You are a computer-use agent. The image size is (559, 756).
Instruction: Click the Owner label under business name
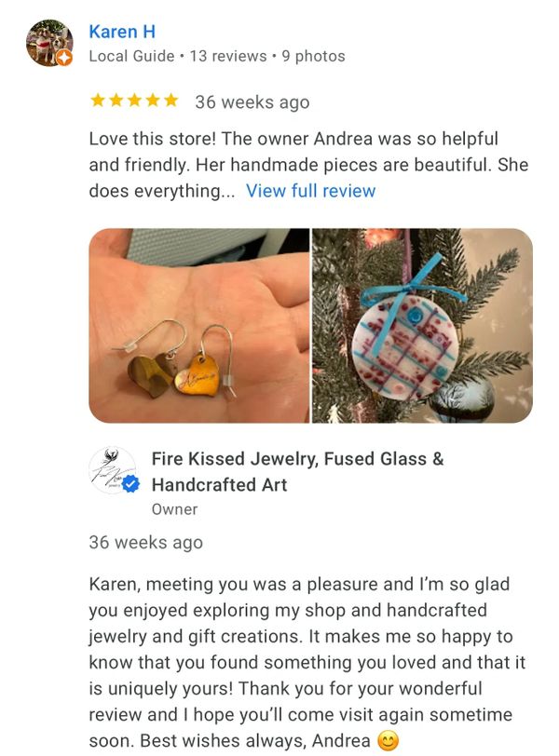(x=174, y=509)
